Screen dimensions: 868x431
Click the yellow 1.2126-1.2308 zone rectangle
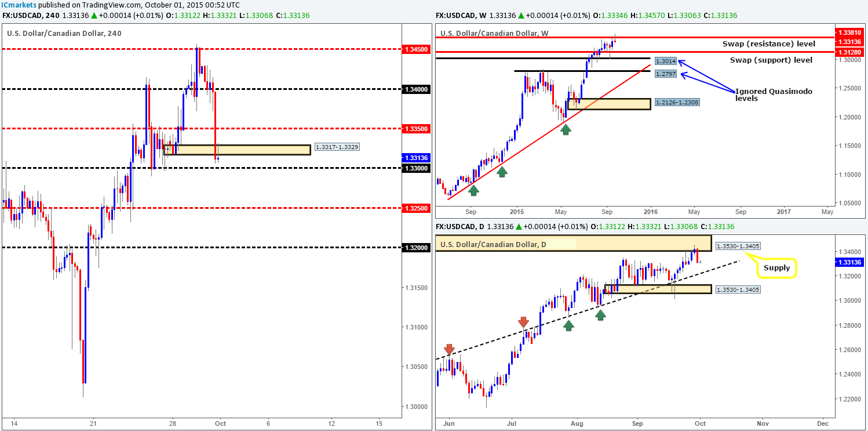coord(608,104)
